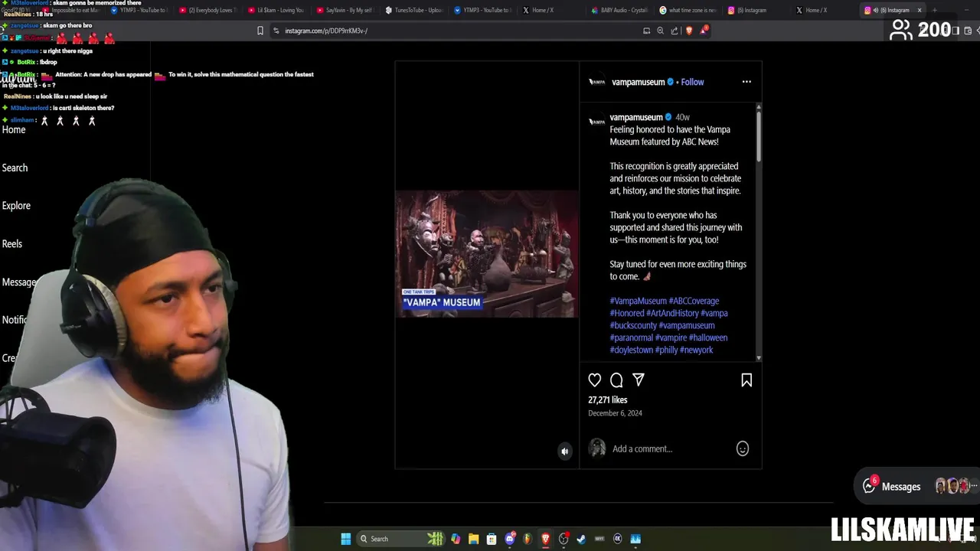Screen dimensions: 980x551
Task: Click the Brave Rewards triangle icon
Action: (x=704, y=31)
